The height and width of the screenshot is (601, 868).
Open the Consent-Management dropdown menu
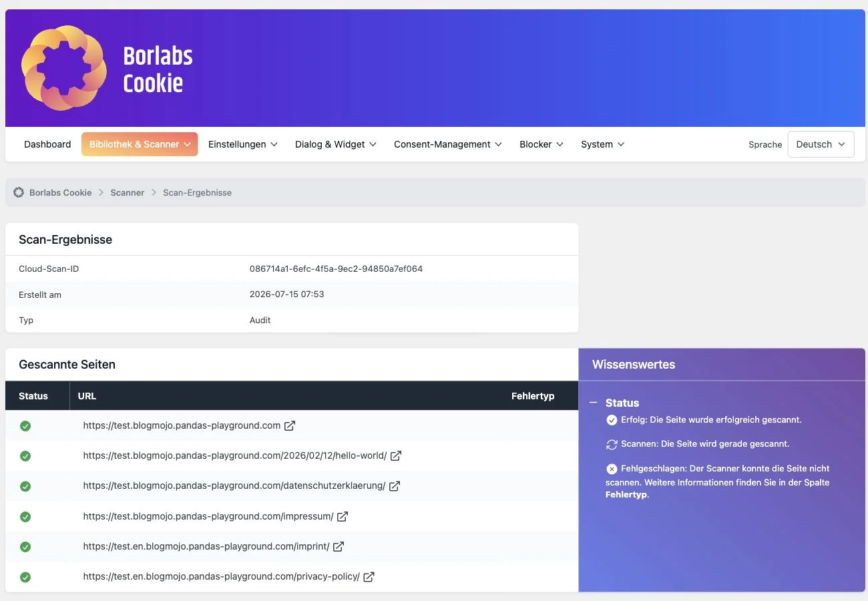coord(448,144)
